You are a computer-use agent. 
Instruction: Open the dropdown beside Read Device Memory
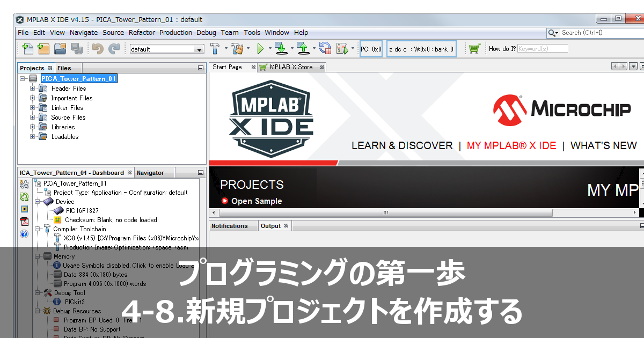coord(314,49)
